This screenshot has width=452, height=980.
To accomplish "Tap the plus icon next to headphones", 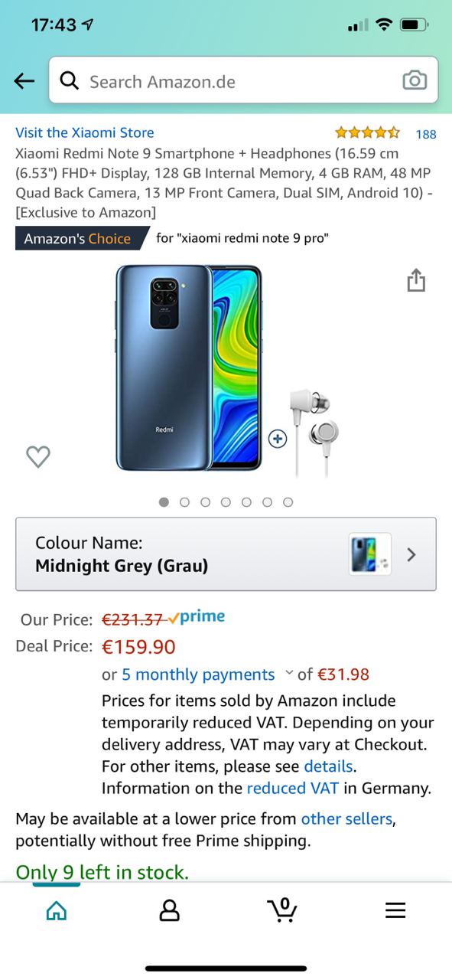I will 278,439.
